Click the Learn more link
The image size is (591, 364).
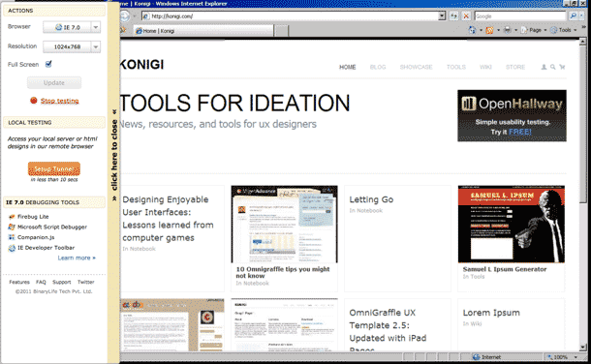pyautogui.click(x=77, y=258)
